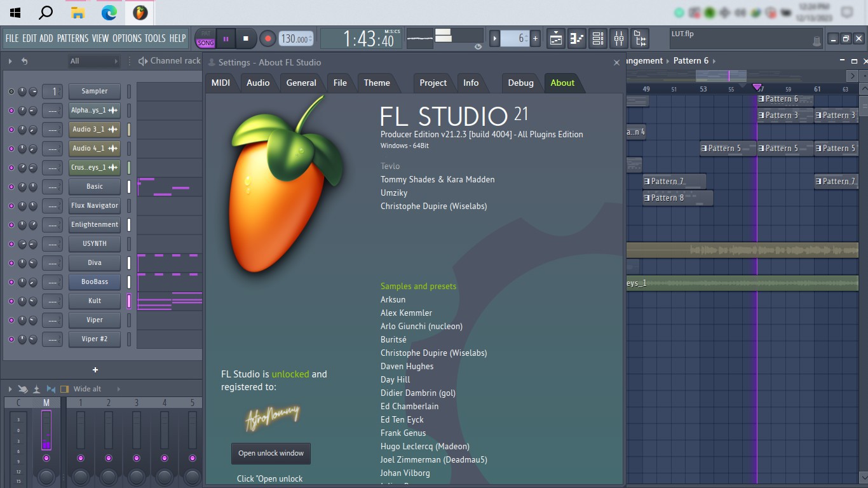Click the channel rack undo arrow icon
868x488 pixels.
tap(24, 61)
